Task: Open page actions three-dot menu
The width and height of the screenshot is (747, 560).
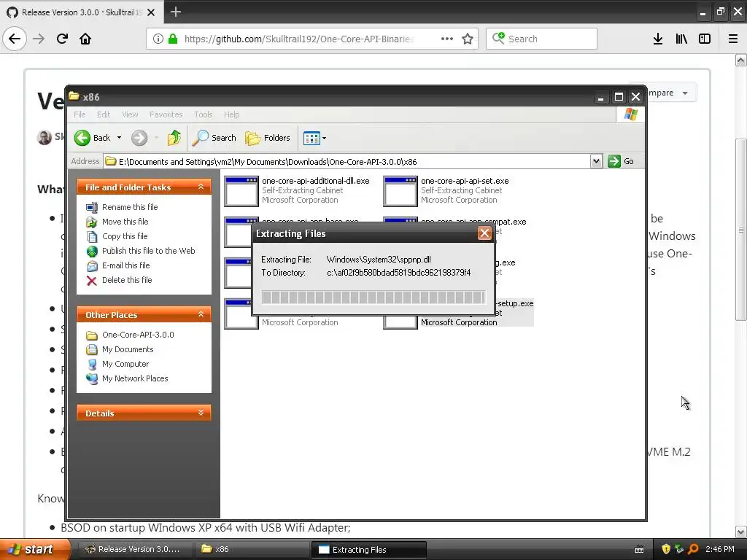Action: 447,39
